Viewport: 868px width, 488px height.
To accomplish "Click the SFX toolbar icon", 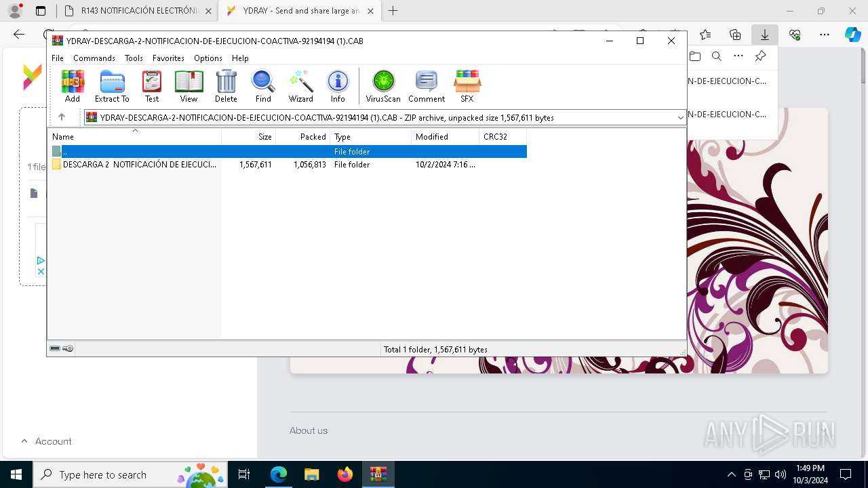I will click(467, 86).
